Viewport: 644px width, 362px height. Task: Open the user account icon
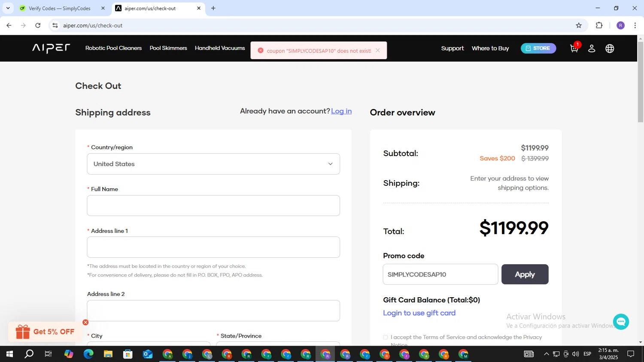coord(592,48)
